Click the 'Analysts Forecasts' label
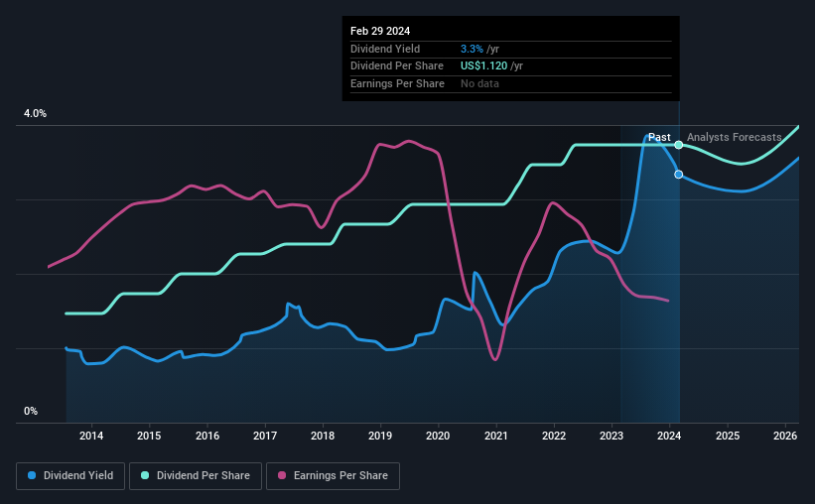Viewport: 815px width, 504px height. [735, 137]
